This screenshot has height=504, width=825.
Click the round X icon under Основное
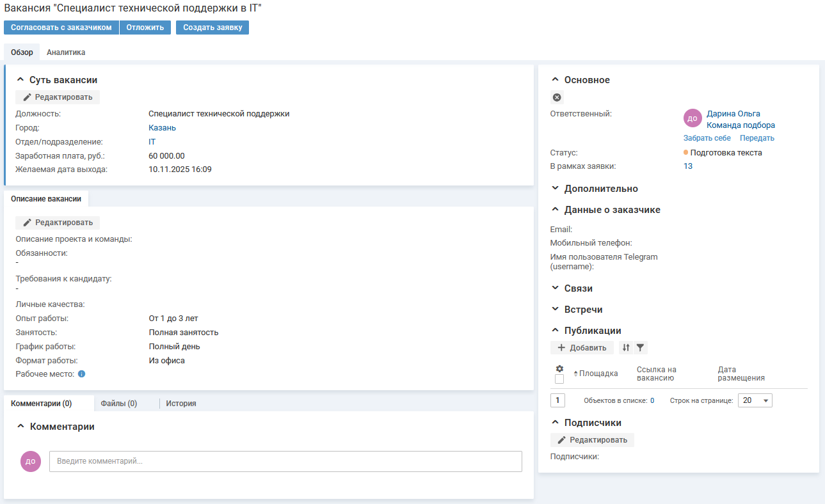tap(557, 97)
